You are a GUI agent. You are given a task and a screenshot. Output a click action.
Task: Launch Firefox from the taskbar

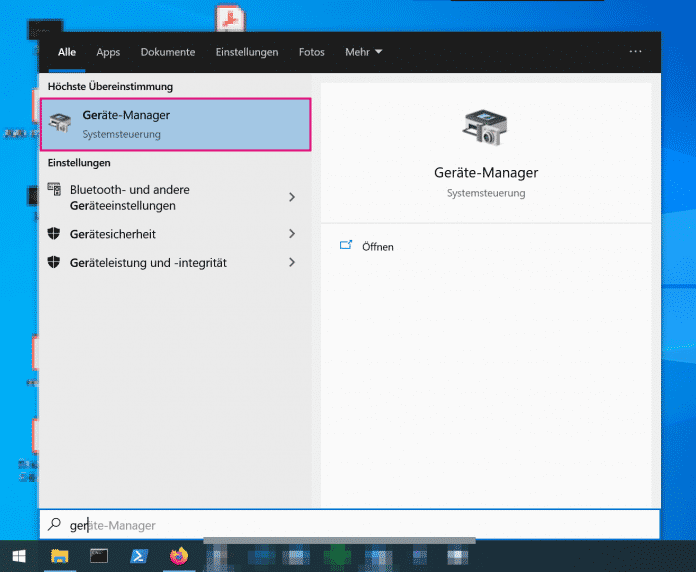click(178, 555)
